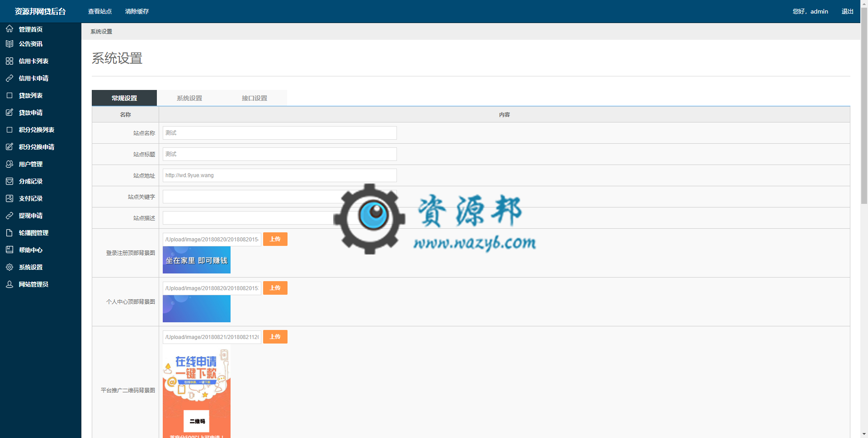Click the book icon beside 公告资讯
This screenshot has height=438, width=868.
pyautogui.click(x=9, y=44)
